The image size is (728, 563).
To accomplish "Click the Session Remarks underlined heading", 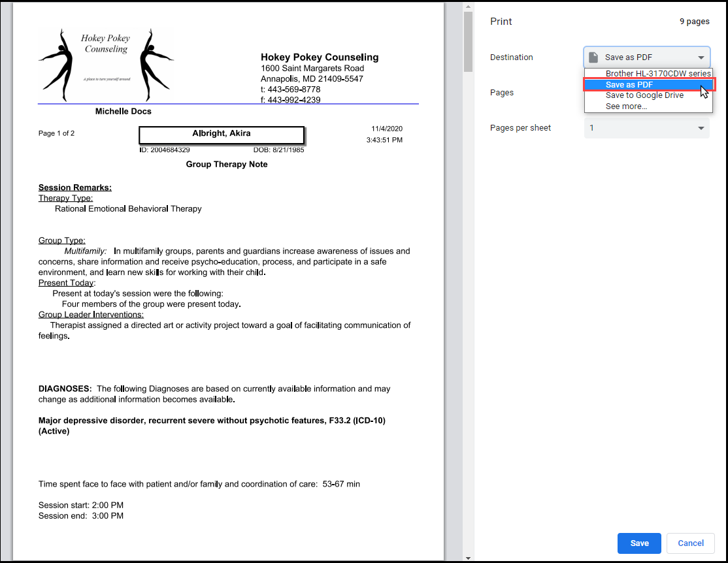I will 75,187.
